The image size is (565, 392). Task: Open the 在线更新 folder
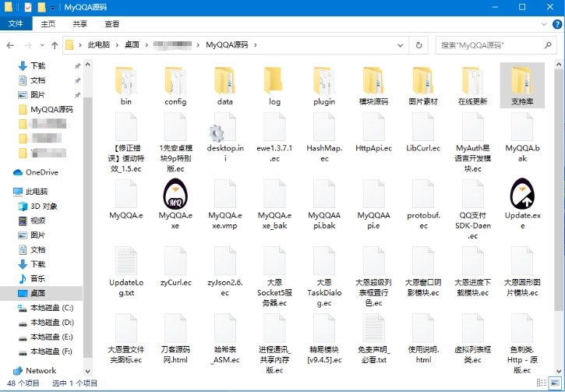click(473, 85)
